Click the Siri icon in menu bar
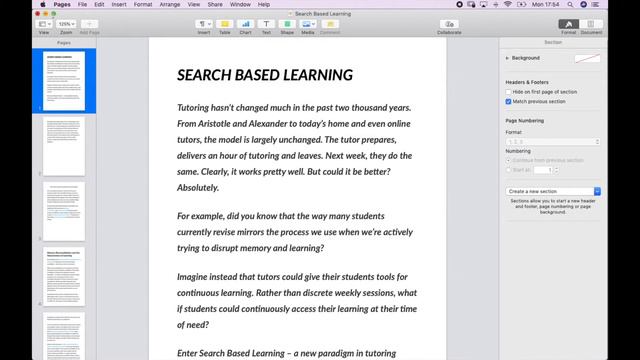Image resolution: width=640 pixels, height=360 pixels. point(583,4)
